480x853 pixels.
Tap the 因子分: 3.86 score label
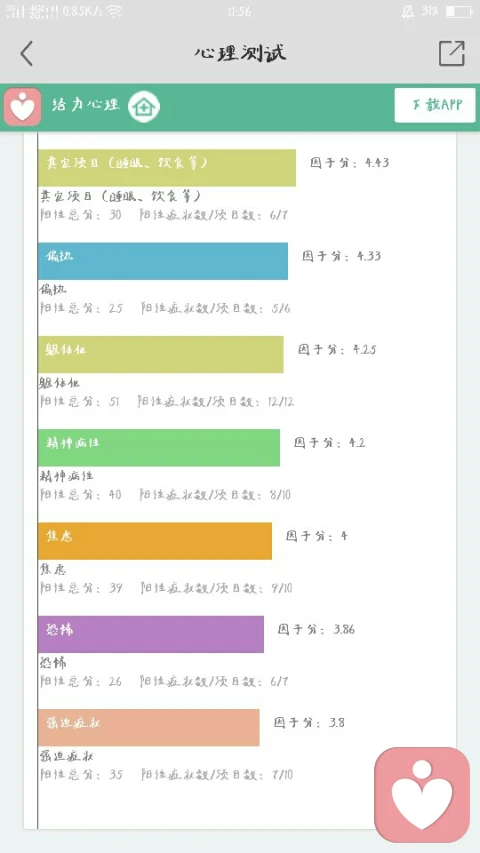coord(316,629)
